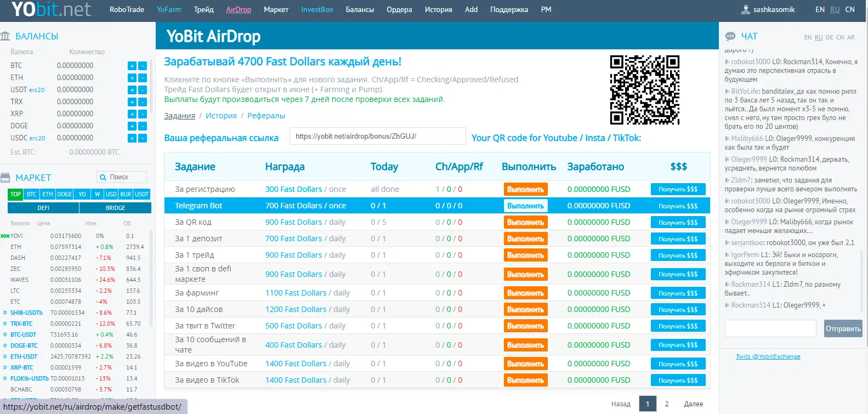Open the 900 Fast Dollars reward for QR код

pos(294,222)
